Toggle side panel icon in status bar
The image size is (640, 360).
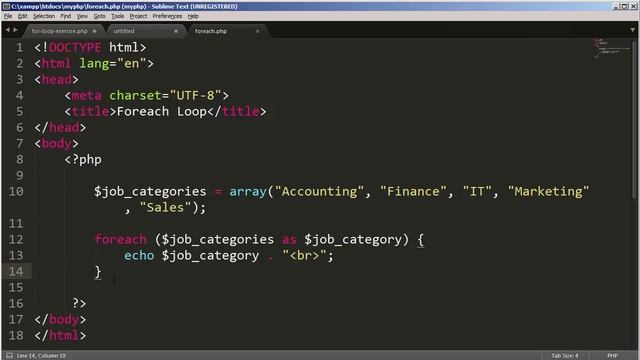9,356
